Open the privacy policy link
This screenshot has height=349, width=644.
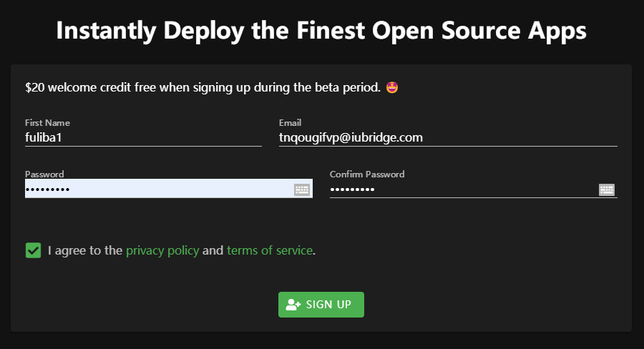[162, 250]
